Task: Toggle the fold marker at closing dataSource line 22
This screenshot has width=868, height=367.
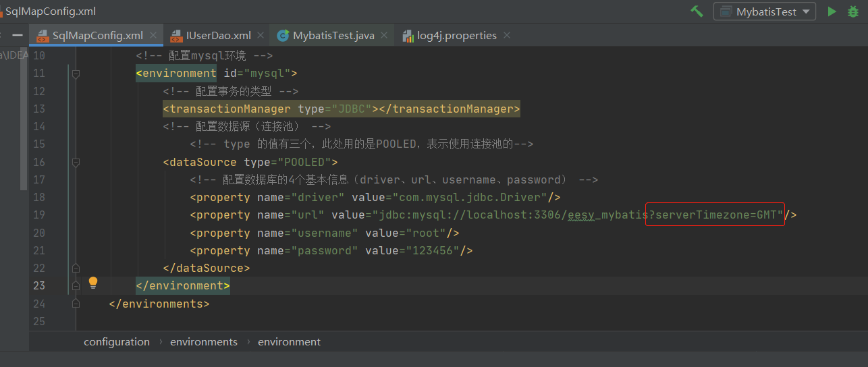Action: (76, 268)
